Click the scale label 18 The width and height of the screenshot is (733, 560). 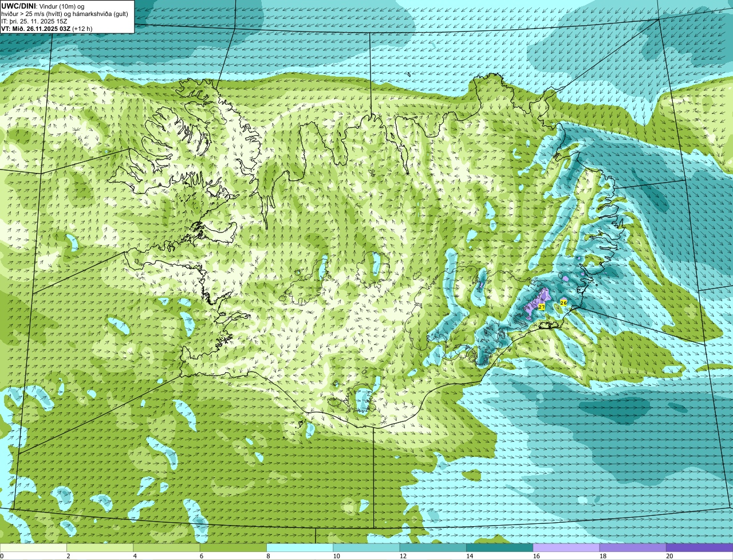click(603, 555)
